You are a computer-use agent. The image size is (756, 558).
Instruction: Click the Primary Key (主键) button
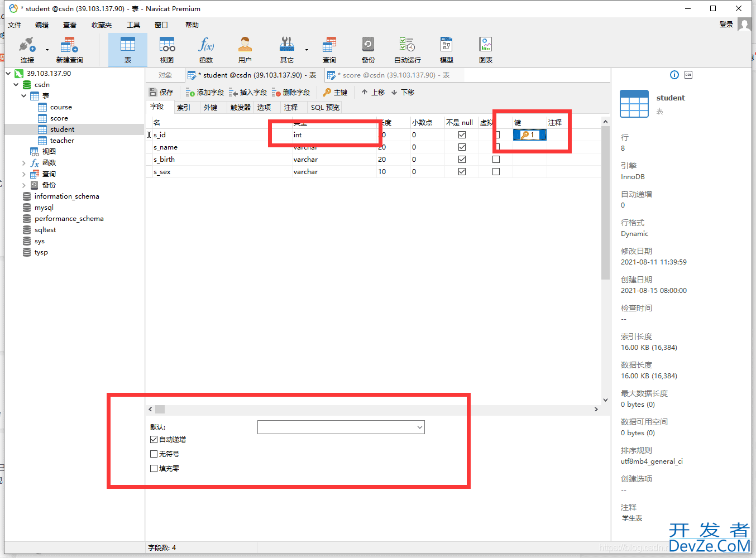[x=335, y=92]
